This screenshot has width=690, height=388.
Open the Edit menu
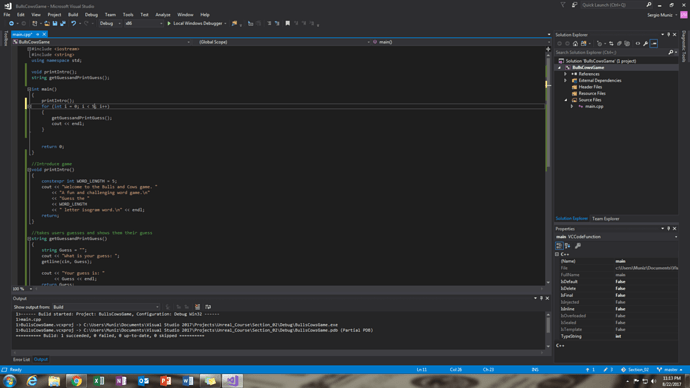pyautogui.click(x=21, y=15)
